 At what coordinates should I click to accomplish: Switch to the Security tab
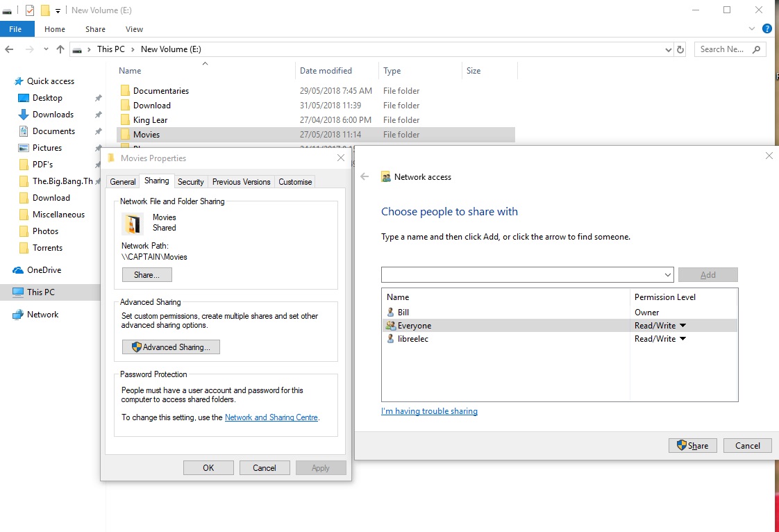[190, 182]
